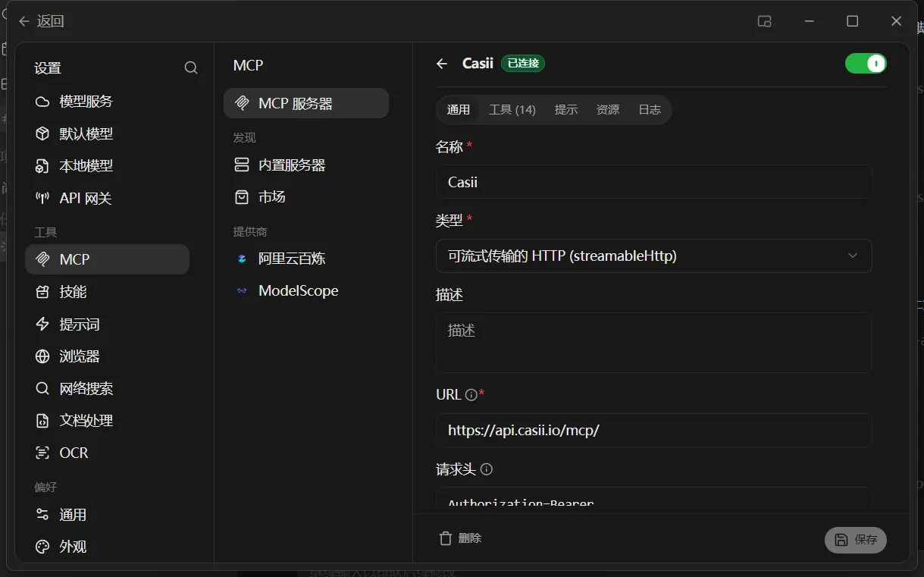Click the cube icon beside 默认模型

(x=42, y=133)
